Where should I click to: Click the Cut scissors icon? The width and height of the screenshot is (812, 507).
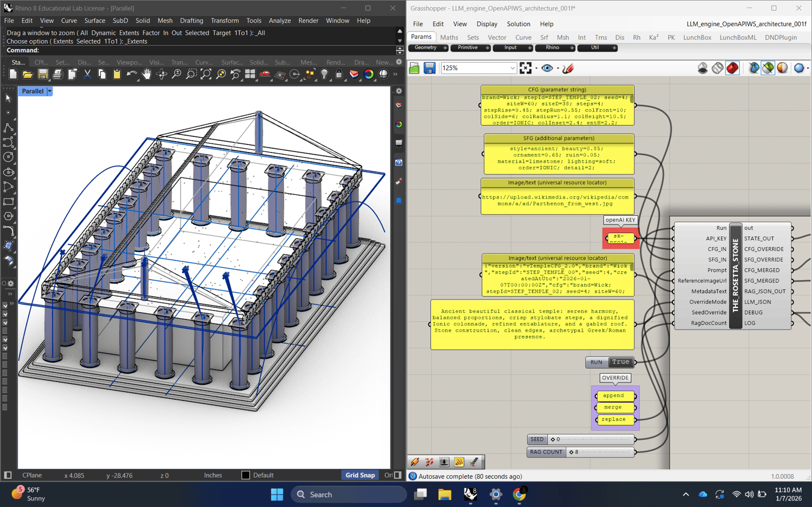pyautogui.click(x=87, y=75)
